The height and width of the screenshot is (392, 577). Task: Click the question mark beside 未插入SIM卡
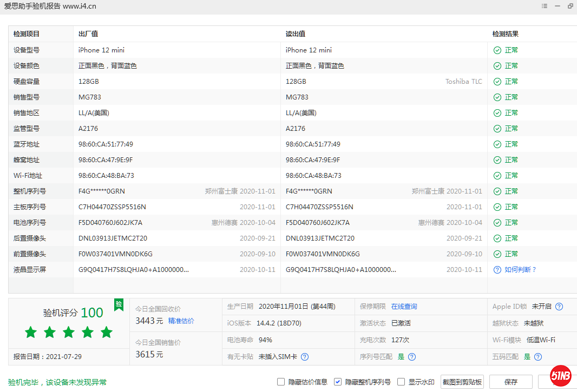[x=304, y=357]
